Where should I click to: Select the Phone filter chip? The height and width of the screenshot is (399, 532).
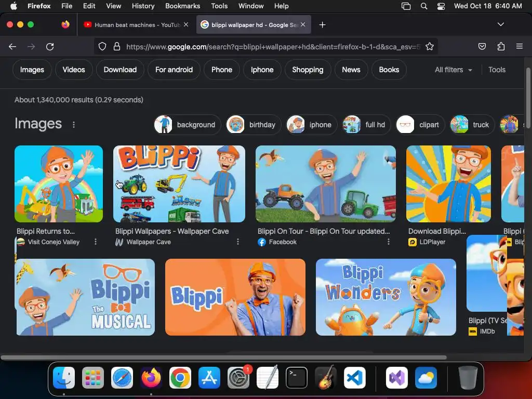[x=222, y=70]
